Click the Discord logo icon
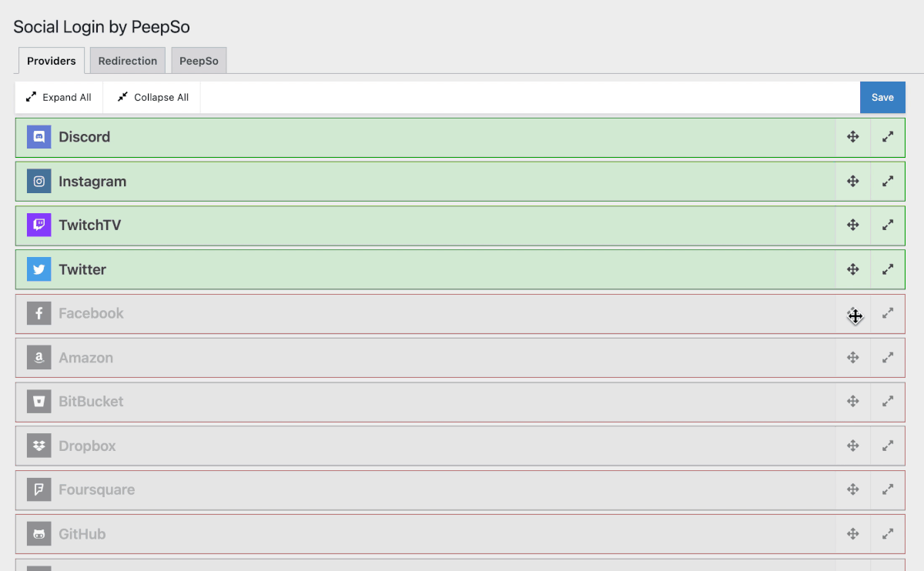The width and height of the screenshot is (924, 571). (x=39, y=137)
